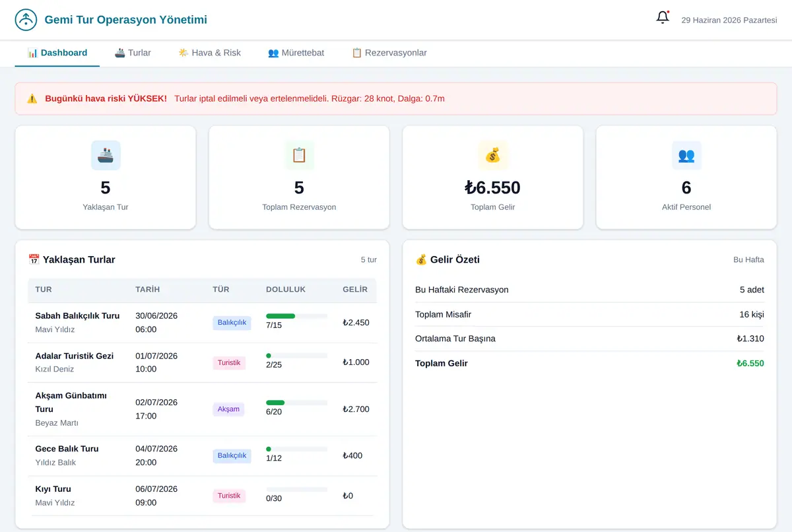
Task: Select the Rezervasyonlar tab
Action: [x=389, y=53]
